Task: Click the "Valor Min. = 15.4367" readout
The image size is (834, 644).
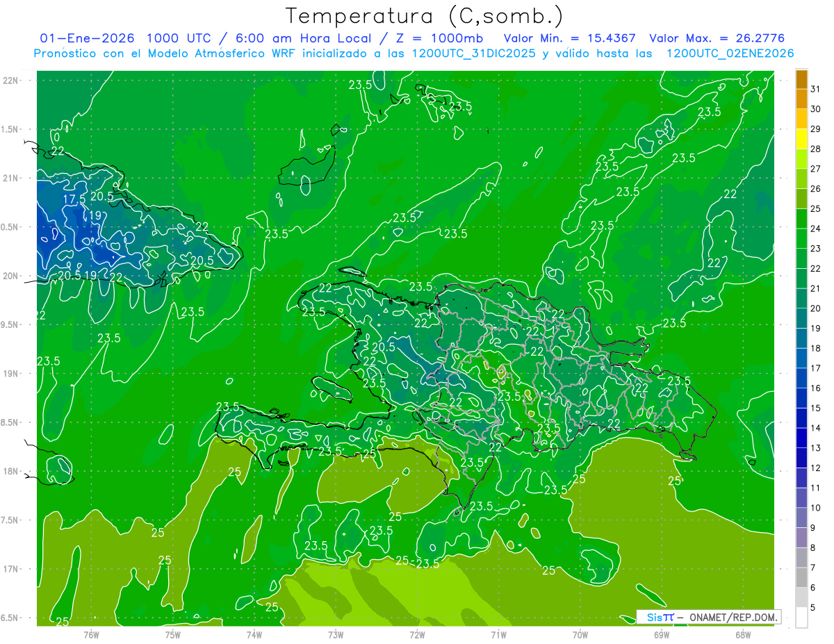Action: click(570, 38)
